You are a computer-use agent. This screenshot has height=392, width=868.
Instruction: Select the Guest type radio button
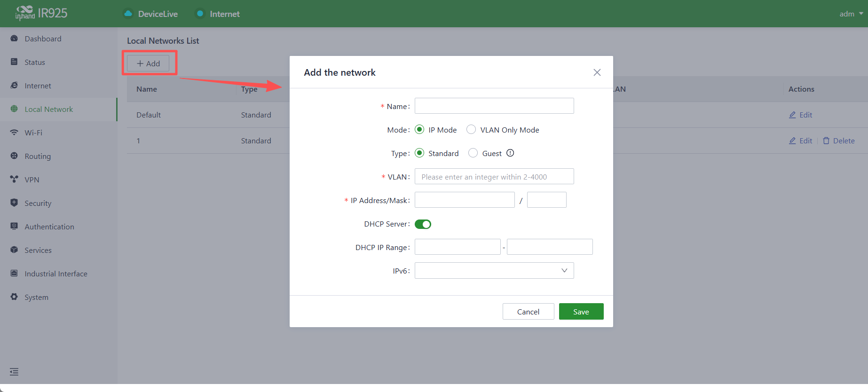click(x=473, y=153)
